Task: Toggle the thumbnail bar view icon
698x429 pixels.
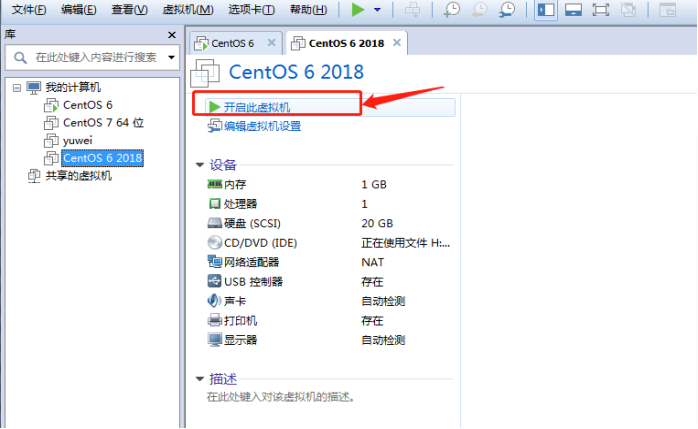Action: tap(573, 10)
